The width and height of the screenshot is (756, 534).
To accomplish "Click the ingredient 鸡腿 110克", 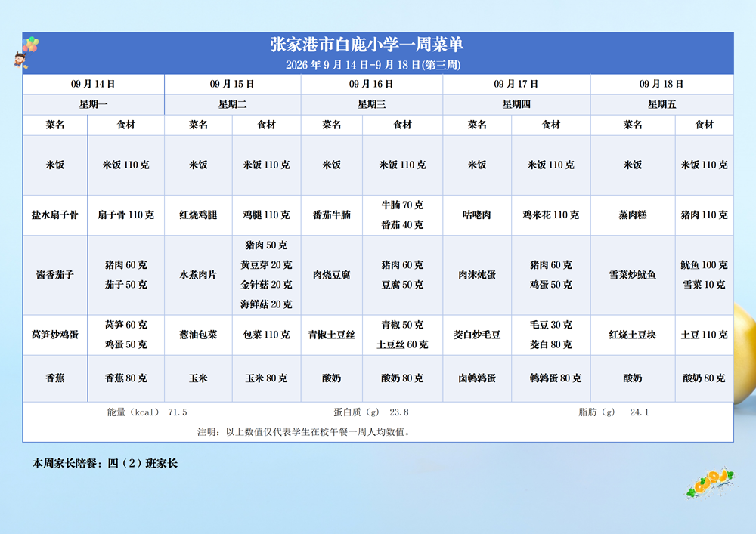I will tap(267, 215).
